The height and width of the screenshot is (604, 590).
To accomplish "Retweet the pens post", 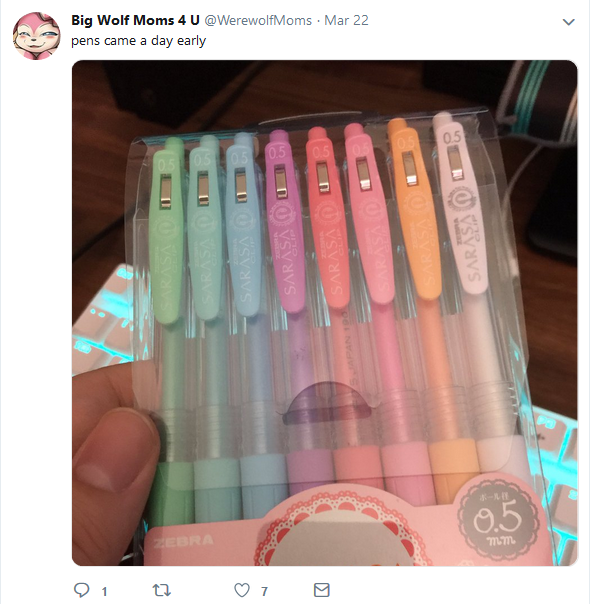I will pyautogui.click(x=162, y=590).
